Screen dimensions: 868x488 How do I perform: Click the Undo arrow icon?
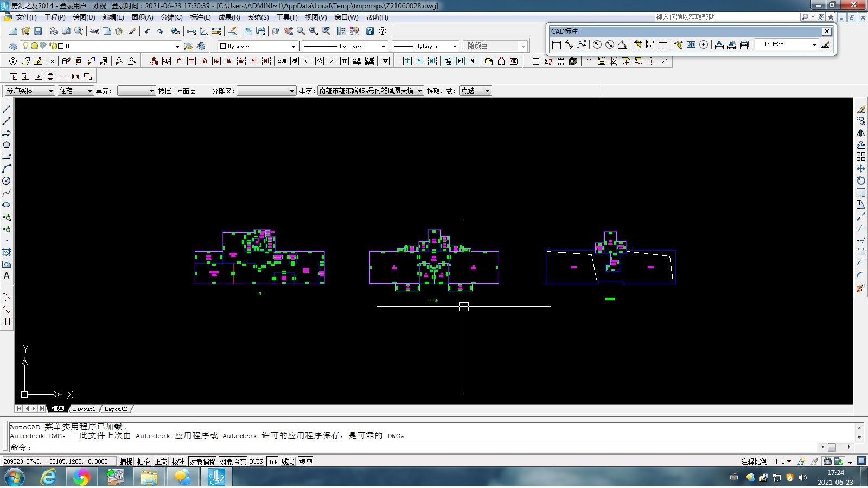tap(147, 31)
